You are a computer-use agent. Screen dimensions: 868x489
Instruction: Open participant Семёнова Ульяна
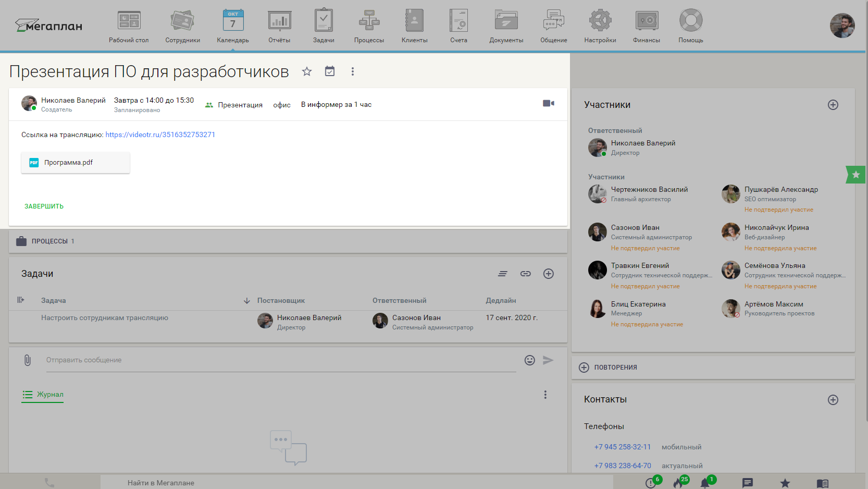click(775, 266)
